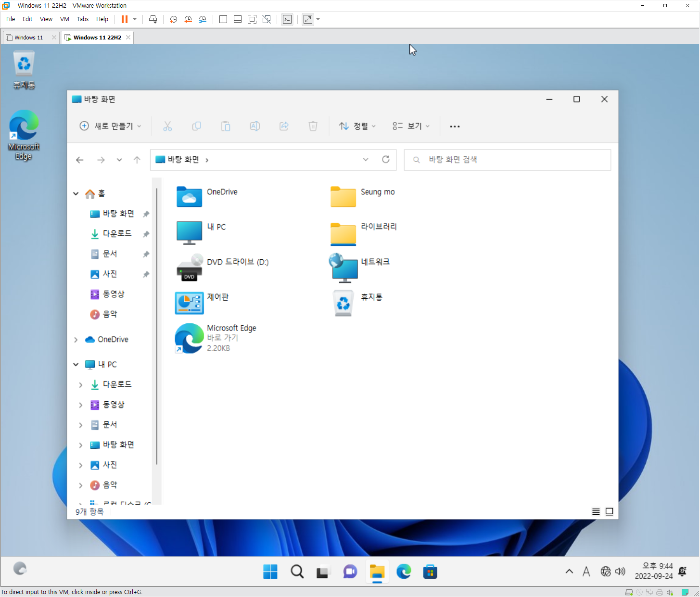Click the Send Ctrl+Alt+Del icon in VMware toolbar
Viewport: 700px width, 597px height.
pyautogui.click(x=153, y=19)
